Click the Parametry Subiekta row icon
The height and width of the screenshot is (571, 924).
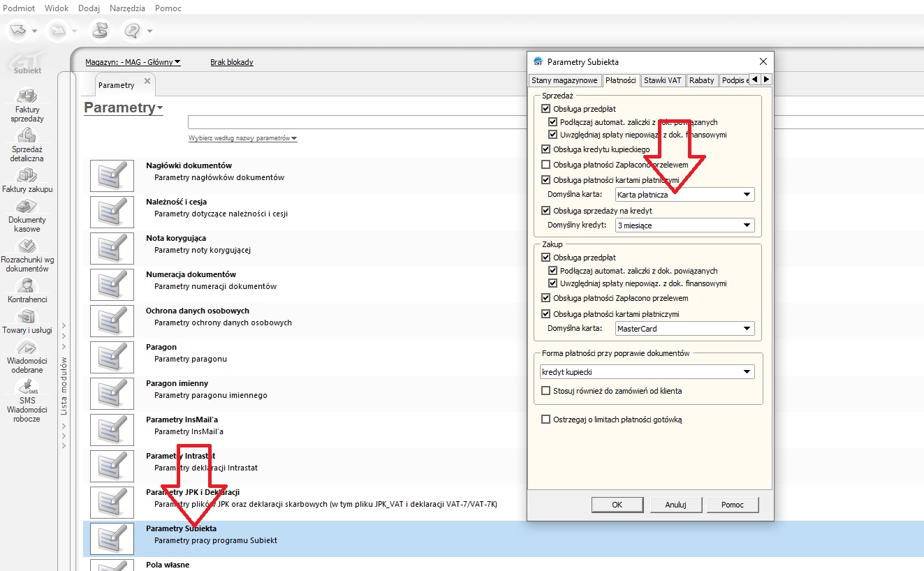[112, 539]
